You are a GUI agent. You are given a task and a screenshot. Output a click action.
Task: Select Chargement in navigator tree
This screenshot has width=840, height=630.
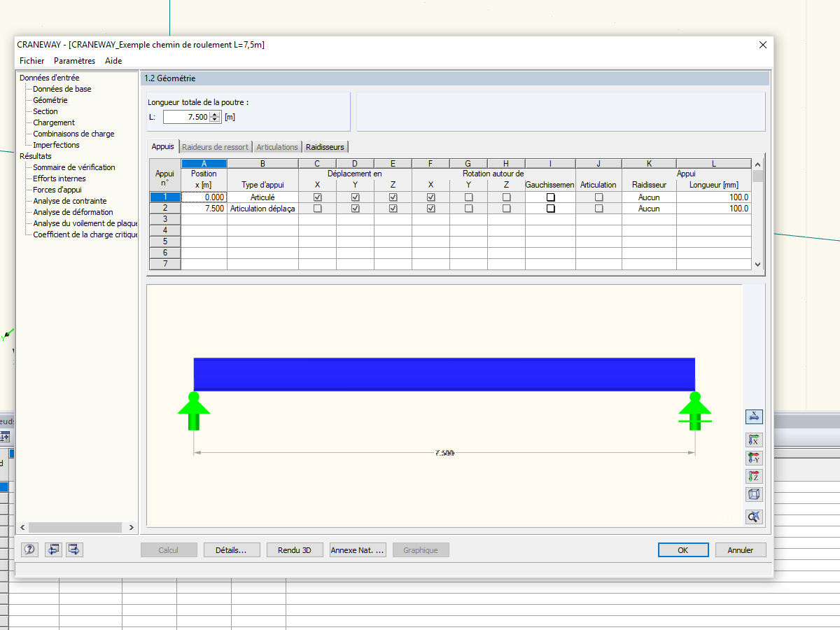54,122
